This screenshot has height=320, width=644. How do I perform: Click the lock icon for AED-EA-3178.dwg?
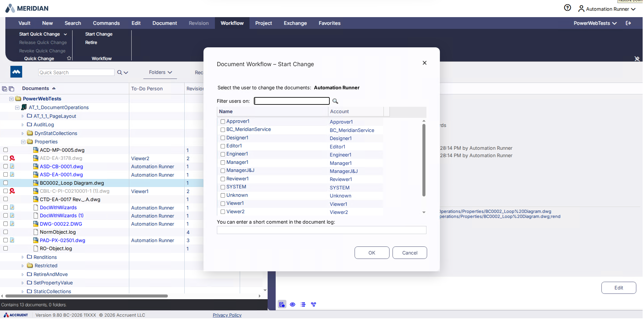[12, 158]
